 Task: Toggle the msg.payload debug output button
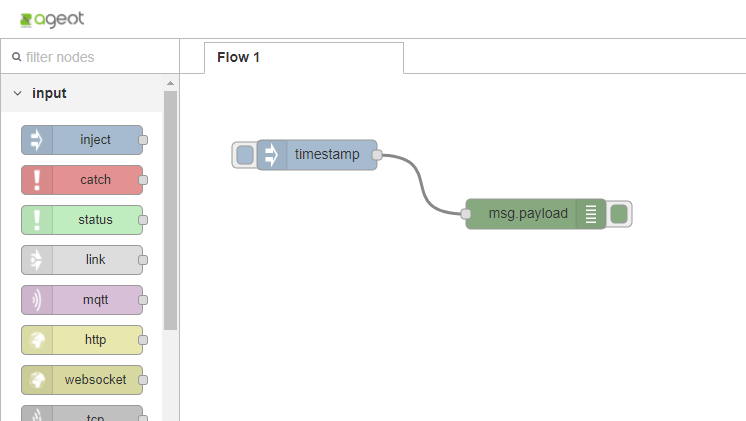pyautogui.click(x=619, y=213)
